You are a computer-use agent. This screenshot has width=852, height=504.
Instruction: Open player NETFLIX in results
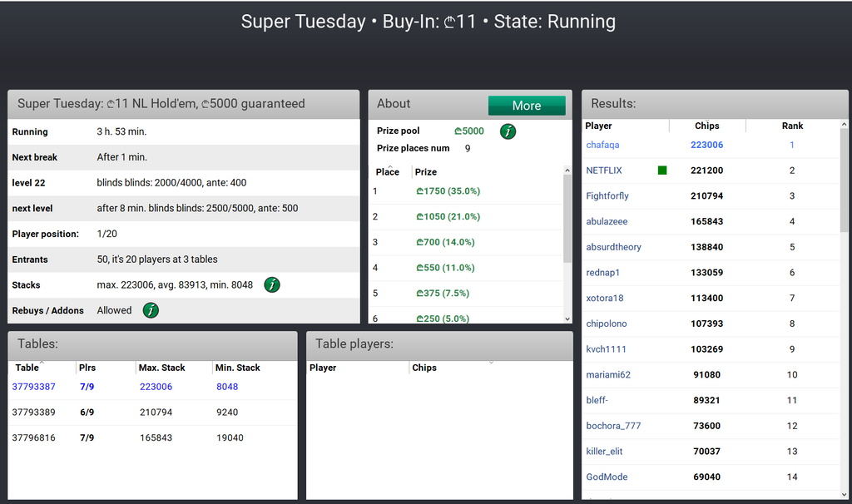point(604,170)
